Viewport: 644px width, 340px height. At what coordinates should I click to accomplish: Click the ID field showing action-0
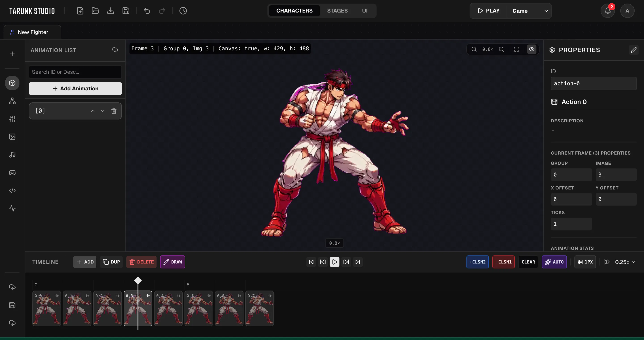click(593, 83)
